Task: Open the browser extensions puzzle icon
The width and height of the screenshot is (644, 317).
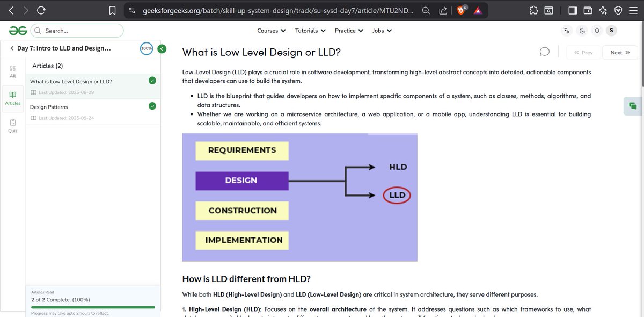Action: [533, 10]
